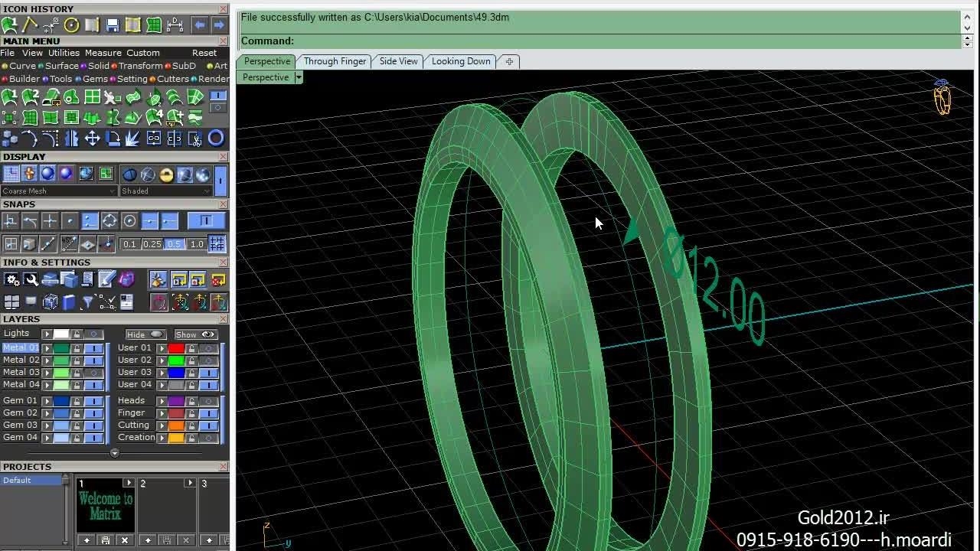Open the Utilities menu
Viewport: 980px width, 551px height.
[x=64, y=53]
